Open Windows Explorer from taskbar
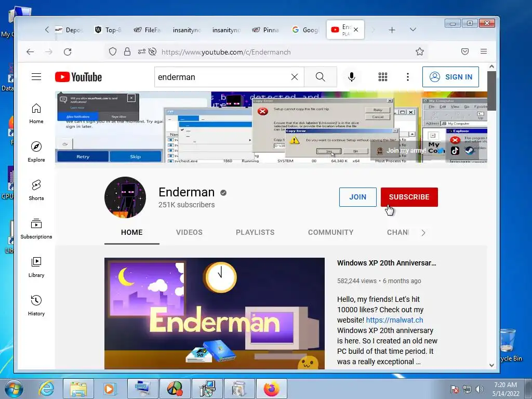This screenshot has width=532, height=399. pyautogui.click(x=78, y=389)
